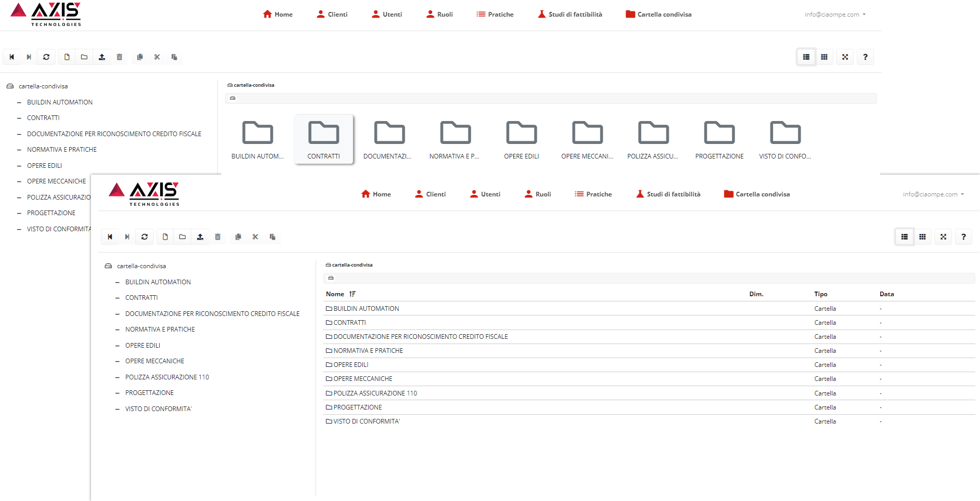The height and width of the screenshot is (501, 980).
Task: Click the question mark help icon in file-list window
Action: (963, 237)
